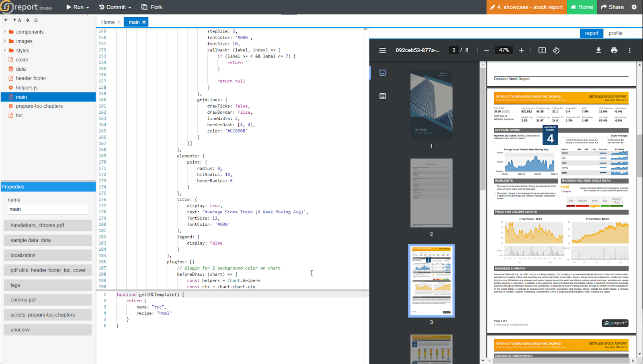Zoom out the PDF preview
643x364 pixels.
(487, 50)
